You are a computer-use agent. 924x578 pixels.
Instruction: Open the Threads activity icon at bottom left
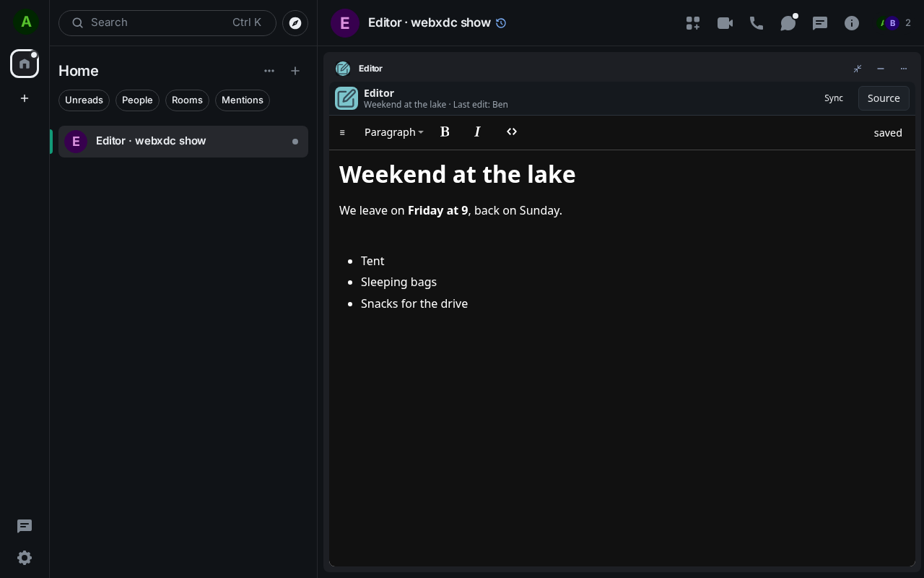pos(25,526)
